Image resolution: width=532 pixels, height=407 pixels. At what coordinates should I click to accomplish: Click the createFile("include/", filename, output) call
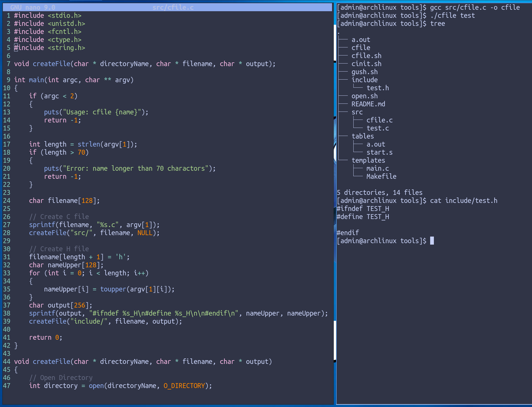(106, 321)
